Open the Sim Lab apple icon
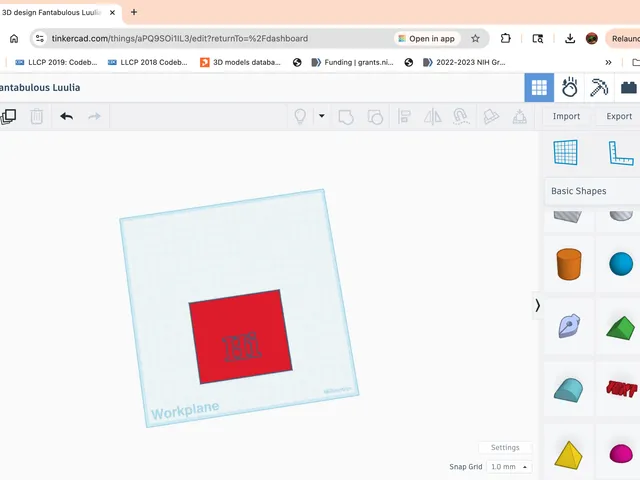This screenshot has width=640, height=480. point(569,88)
